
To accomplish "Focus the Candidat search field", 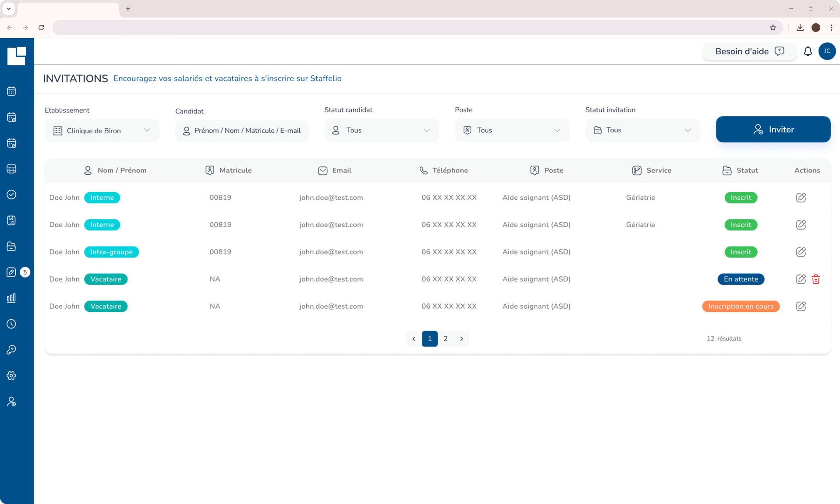I will tap(242, 130).
